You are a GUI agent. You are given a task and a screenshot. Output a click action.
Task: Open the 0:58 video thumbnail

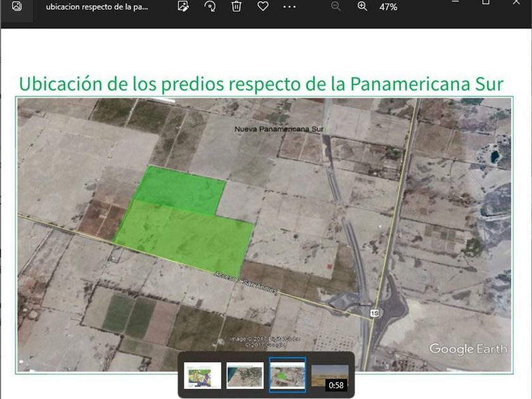330,376
